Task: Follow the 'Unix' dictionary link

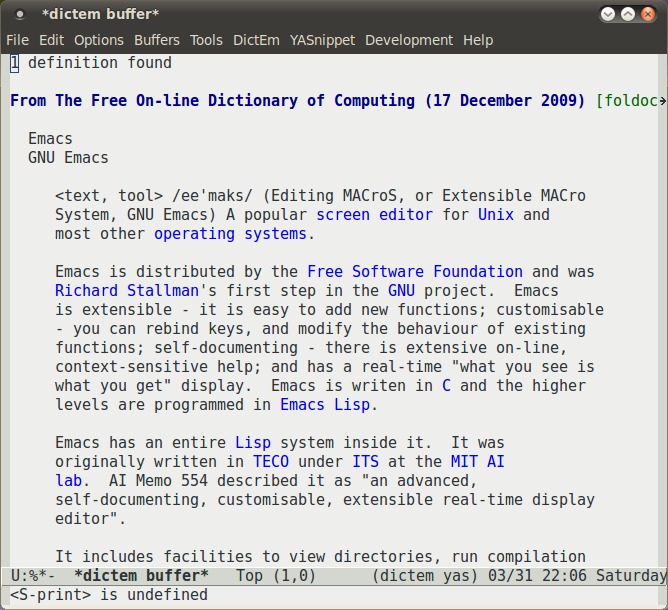Action: click(x=495, y=215)
